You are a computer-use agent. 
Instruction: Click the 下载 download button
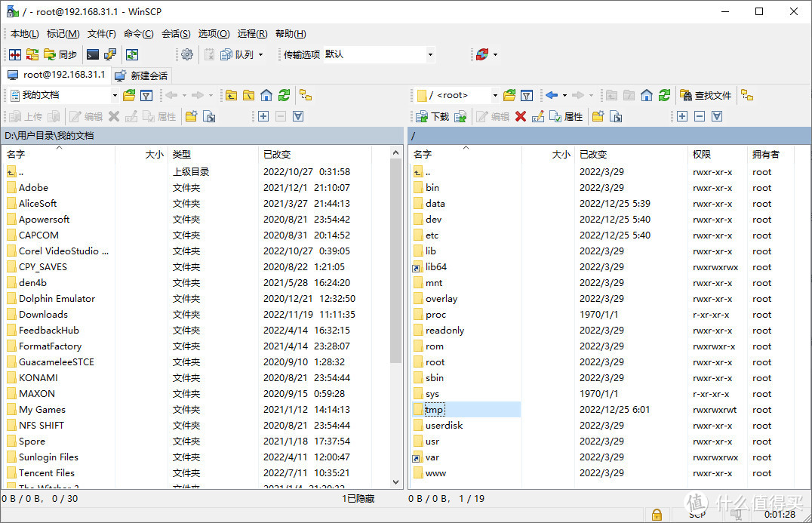coord(432,116)
